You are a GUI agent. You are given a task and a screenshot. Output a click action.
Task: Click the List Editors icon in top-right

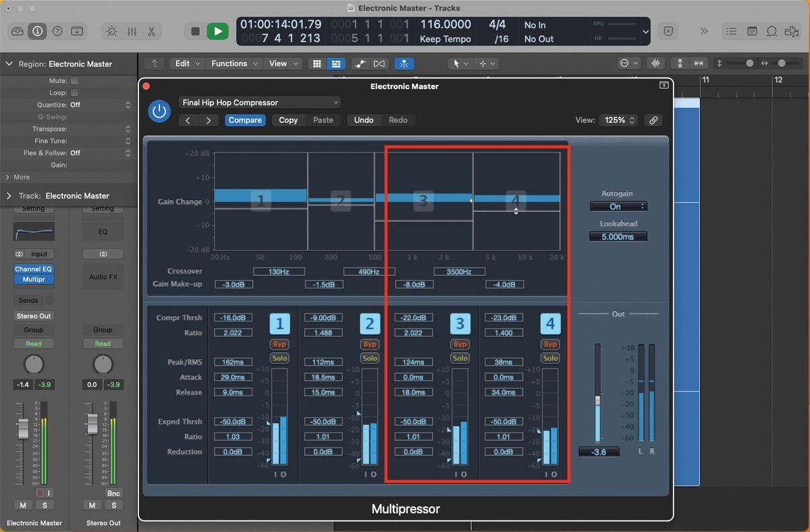click(731, 31)
